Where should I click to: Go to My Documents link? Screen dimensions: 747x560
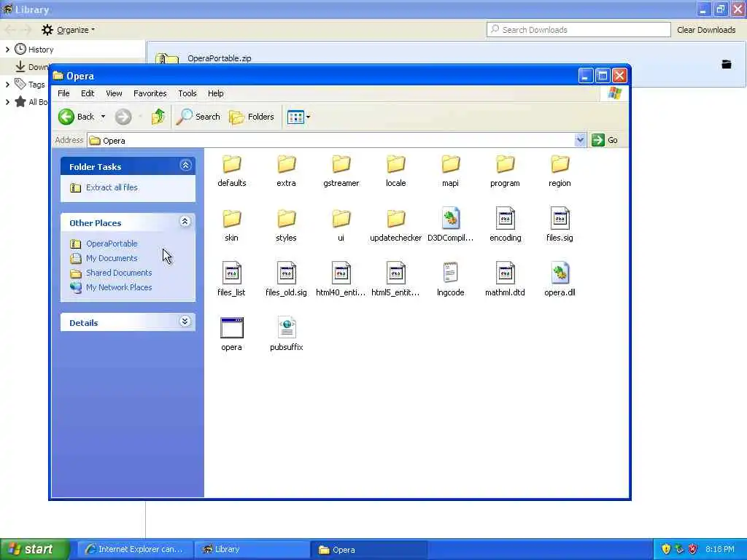click(112, 258)
